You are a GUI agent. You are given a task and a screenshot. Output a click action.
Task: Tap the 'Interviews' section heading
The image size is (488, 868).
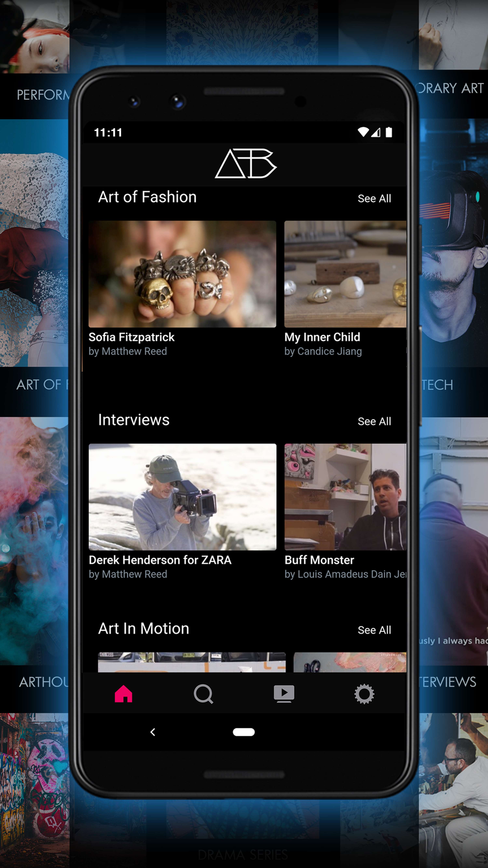pos(134,420)
